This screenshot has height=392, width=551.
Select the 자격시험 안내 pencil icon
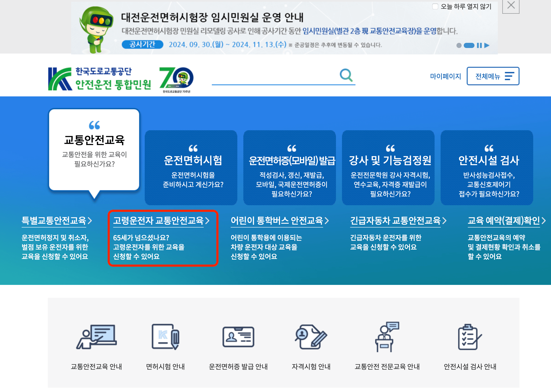311,337
